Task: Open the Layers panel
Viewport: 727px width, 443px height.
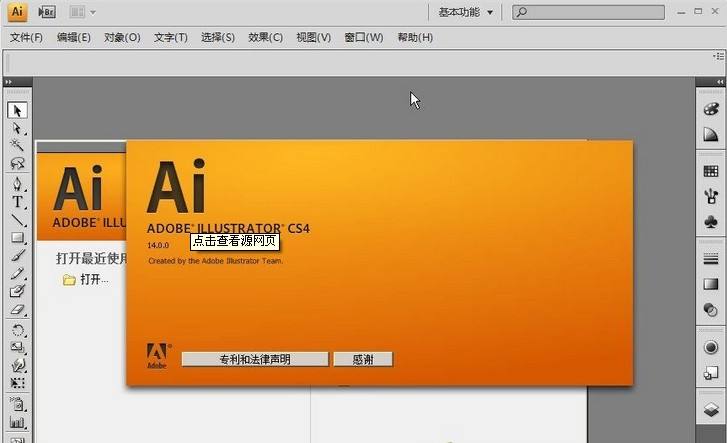Action: point(711,409)
